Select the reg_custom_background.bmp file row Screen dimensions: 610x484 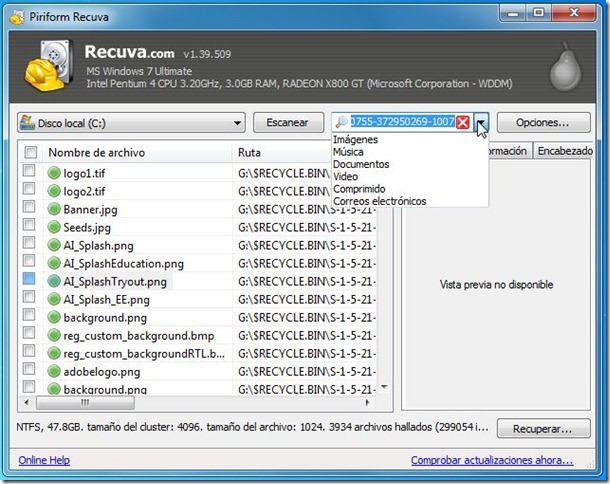tap(198, 335)
